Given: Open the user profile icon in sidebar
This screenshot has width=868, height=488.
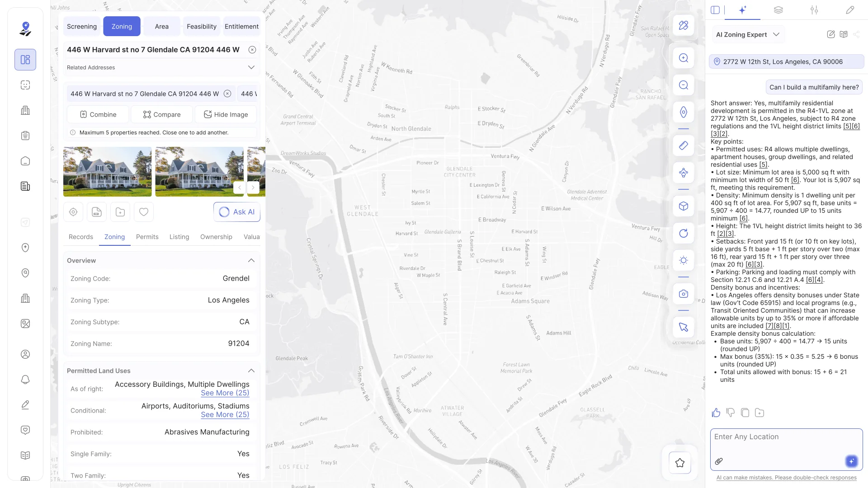Looking at the screenshot, I should [x=25, y=354].
